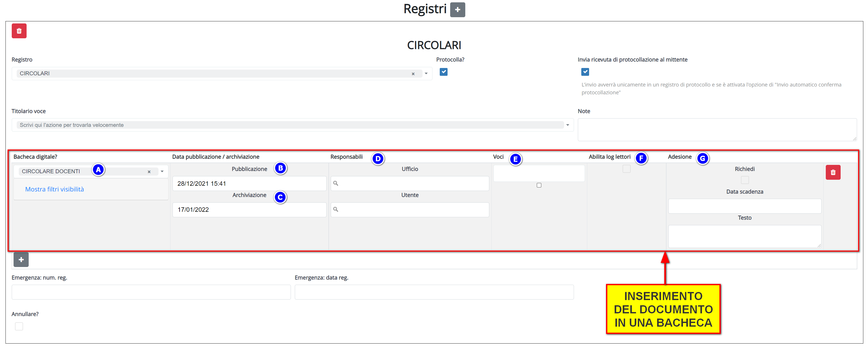Click the Testo adesione text area

pyautogui.click(x=745, y=237)
